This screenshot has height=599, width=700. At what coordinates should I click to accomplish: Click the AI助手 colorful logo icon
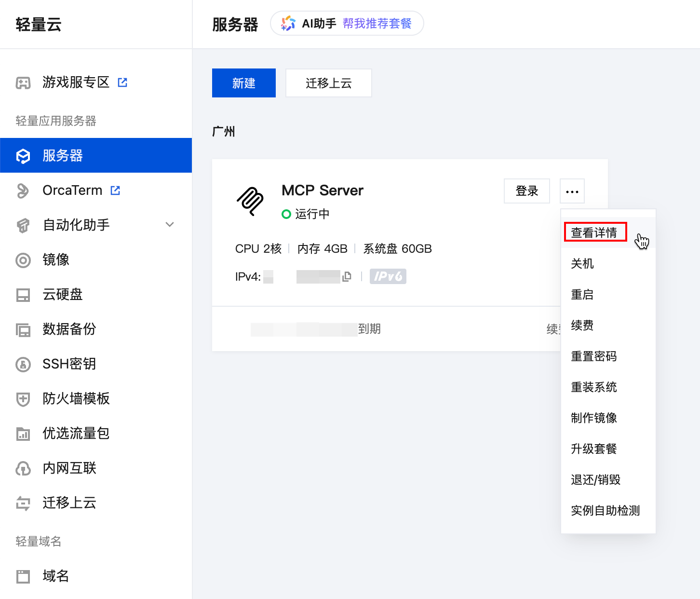pyautogui.click(x=288, y=23)
